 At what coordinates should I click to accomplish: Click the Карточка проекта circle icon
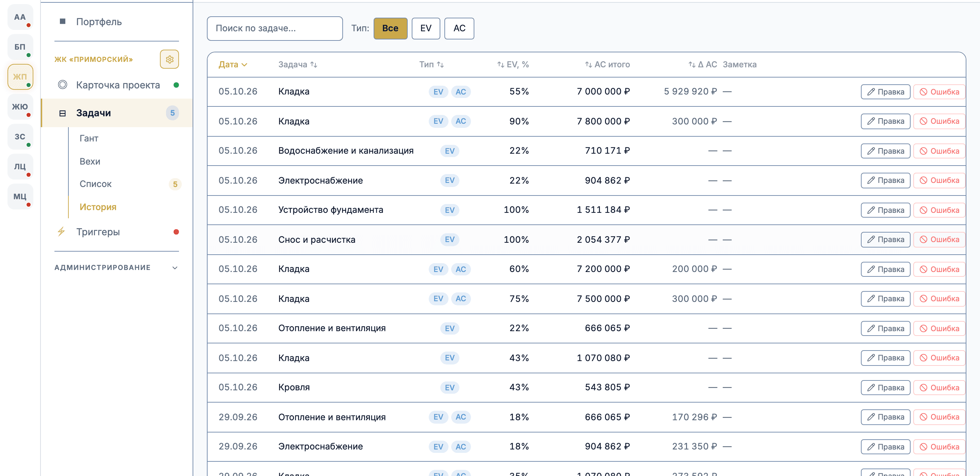pos(62,85)
